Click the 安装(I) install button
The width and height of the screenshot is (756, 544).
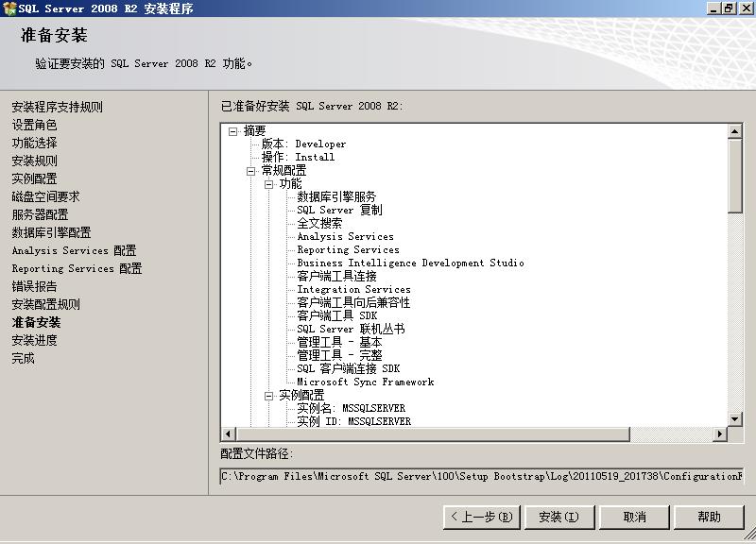559,517
